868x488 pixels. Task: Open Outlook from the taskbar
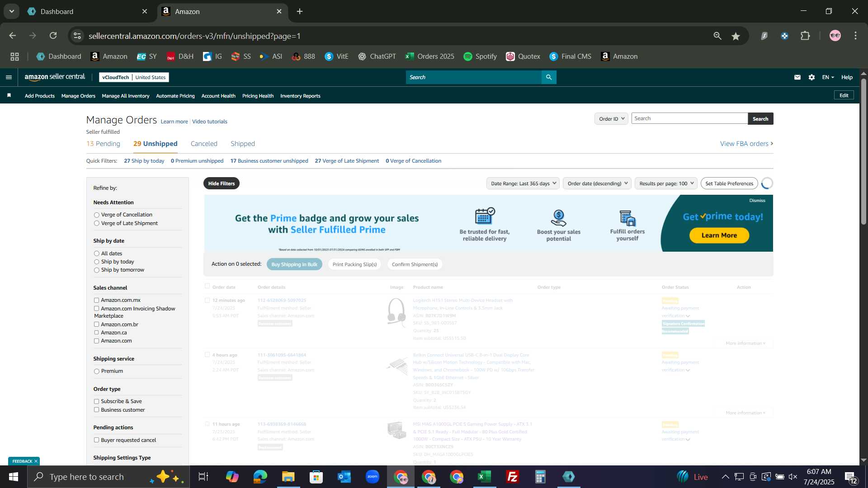tap(344, 477)
